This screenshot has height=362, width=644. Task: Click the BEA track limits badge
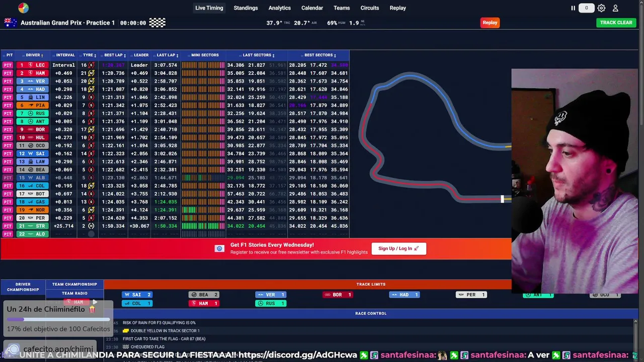[204, 295]
